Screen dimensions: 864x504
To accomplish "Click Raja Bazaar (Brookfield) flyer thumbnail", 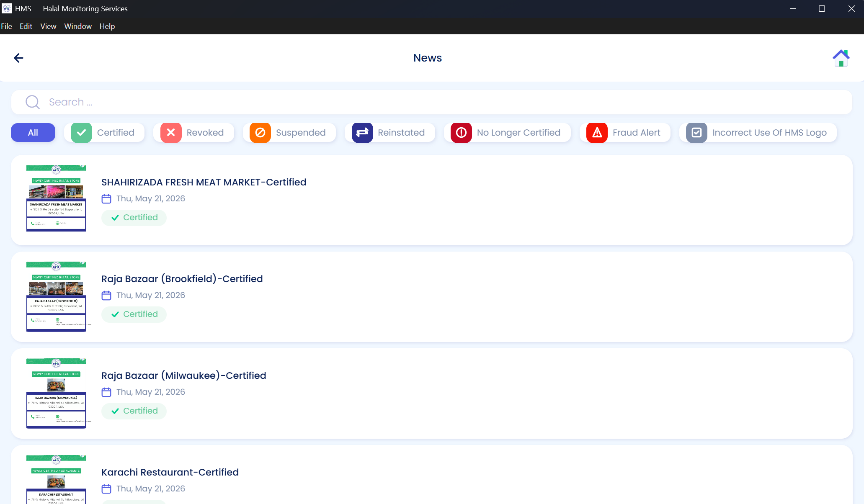I will [56, 296].
